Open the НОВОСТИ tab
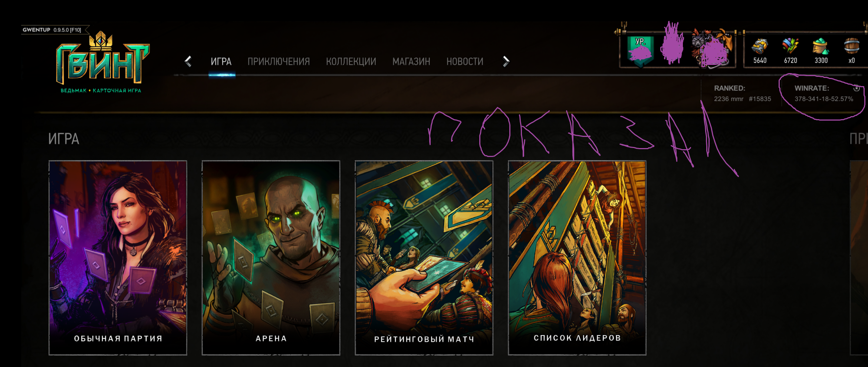Screen dimensions: 868x367 click(465, 62)
